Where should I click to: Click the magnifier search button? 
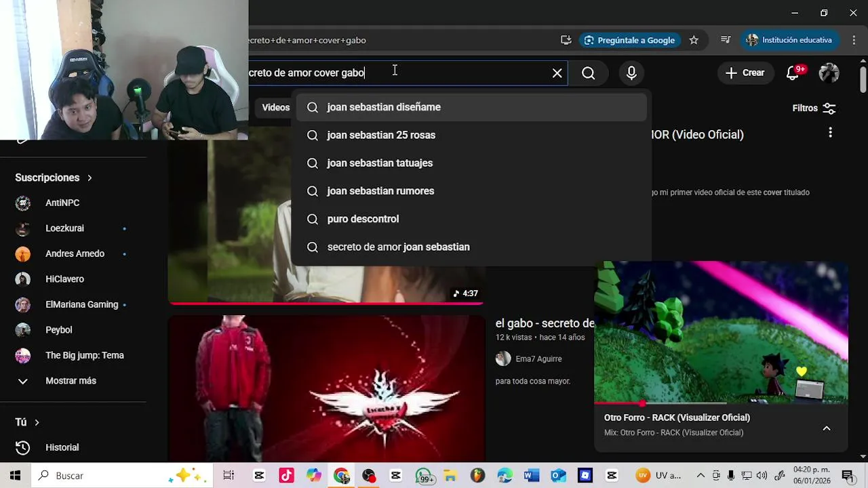point(589,73)
